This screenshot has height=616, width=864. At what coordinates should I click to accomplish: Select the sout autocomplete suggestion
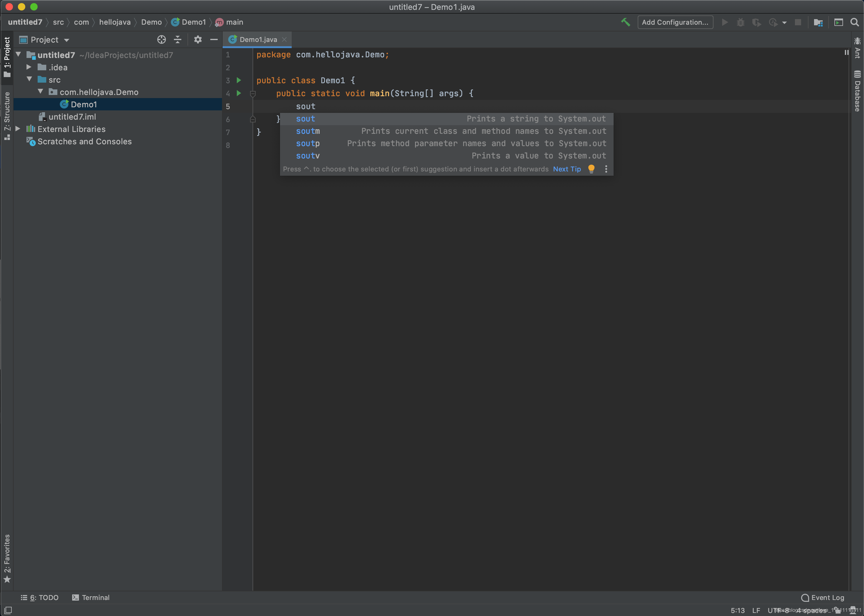(x=447, y=119)
